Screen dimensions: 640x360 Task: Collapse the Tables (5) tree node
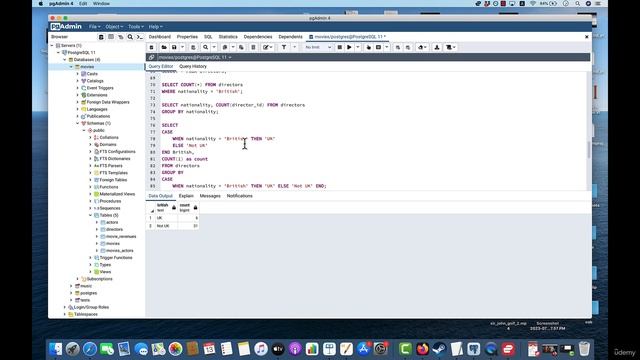coord(91,215)
